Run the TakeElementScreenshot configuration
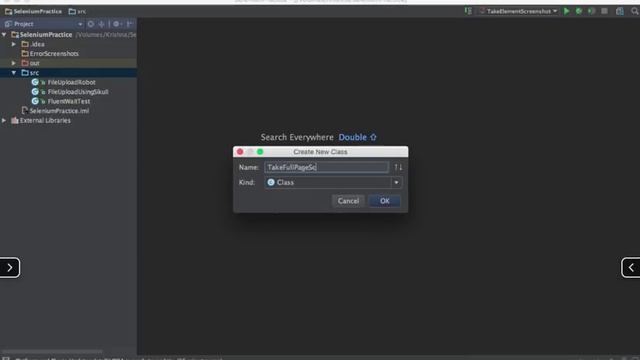The width and height of the screenshot is (640, 360). 567,11
